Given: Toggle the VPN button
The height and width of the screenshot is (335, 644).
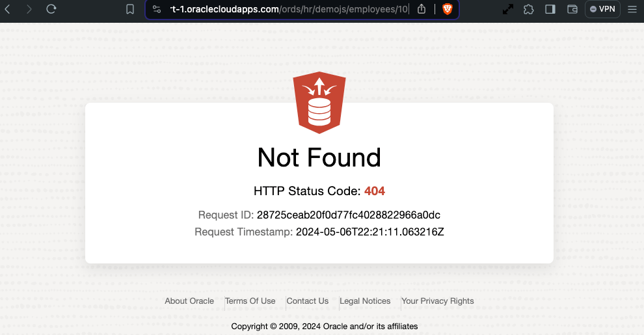Looking at the screenshot, I should 602,9.
